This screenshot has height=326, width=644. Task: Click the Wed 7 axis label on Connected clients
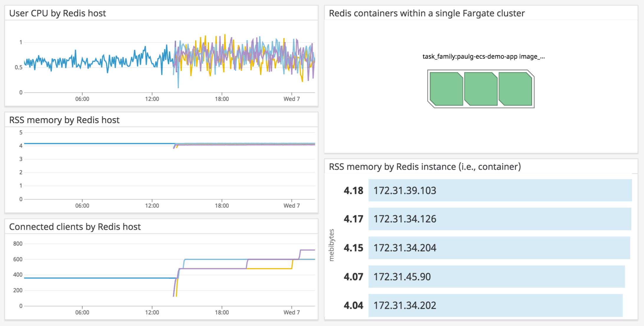pos(292,312)
